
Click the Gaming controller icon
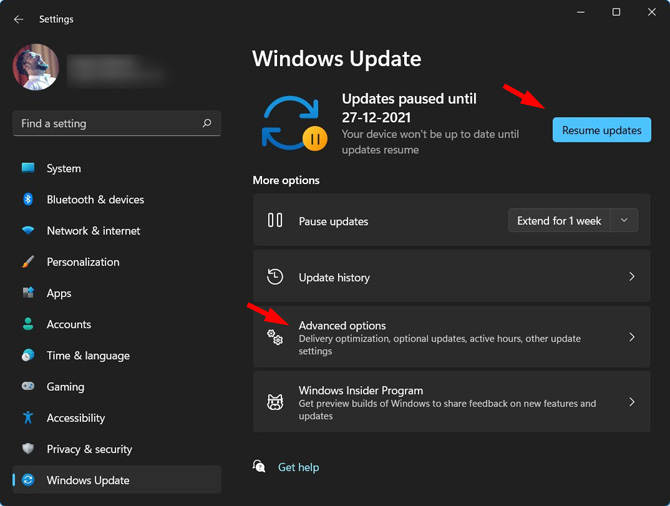point(28,386)
